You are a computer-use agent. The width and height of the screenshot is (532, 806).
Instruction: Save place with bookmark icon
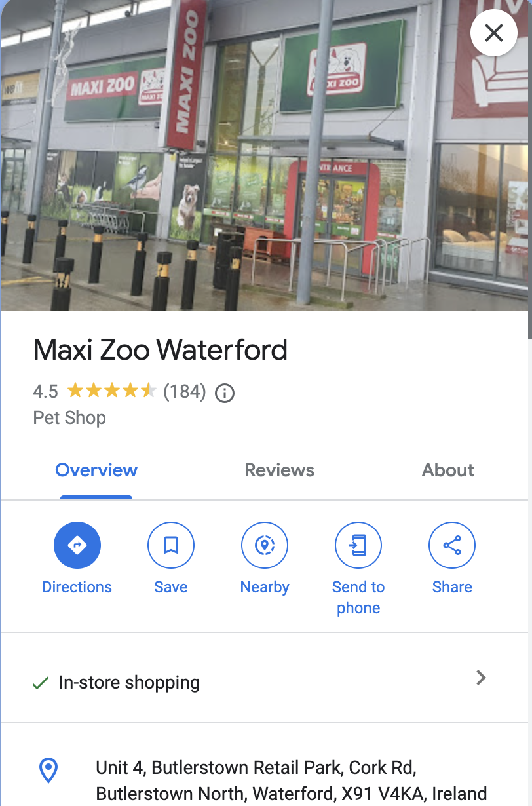[171, 545]
